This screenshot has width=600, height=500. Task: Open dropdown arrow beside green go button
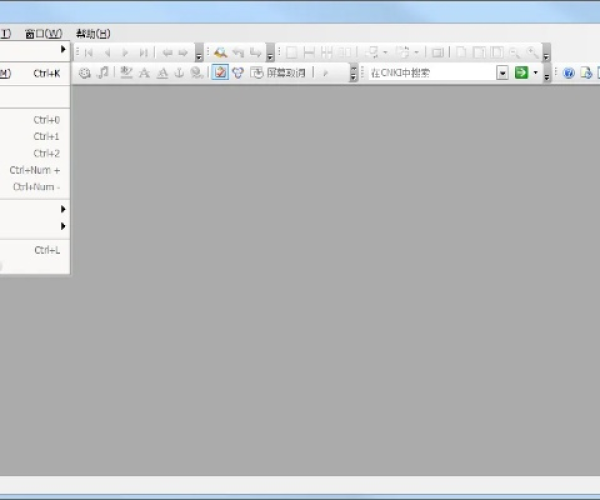[535, 73]
